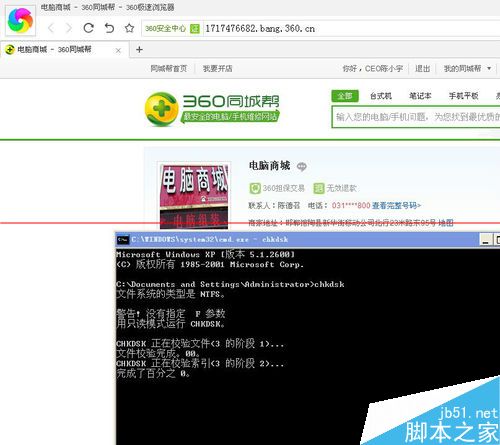Click the 360安全中心 label in address bar
The height and width of the screenshot is (445, 500).
tap(165, 29)
